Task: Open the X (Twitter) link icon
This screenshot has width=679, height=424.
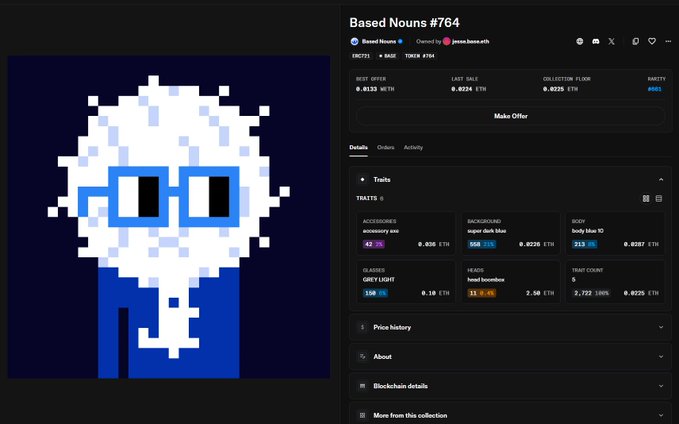Action: point(611,42)
